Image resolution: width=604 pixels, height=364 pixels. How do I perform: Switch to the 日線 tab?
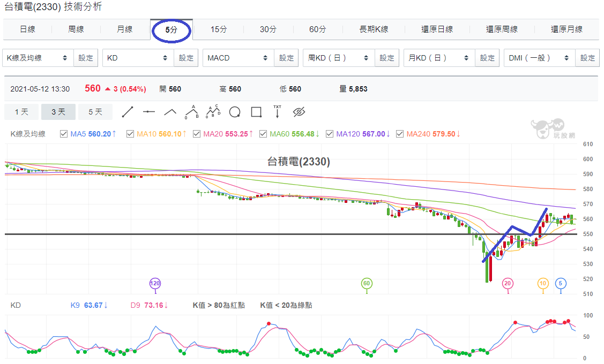[x=28, y=29]
